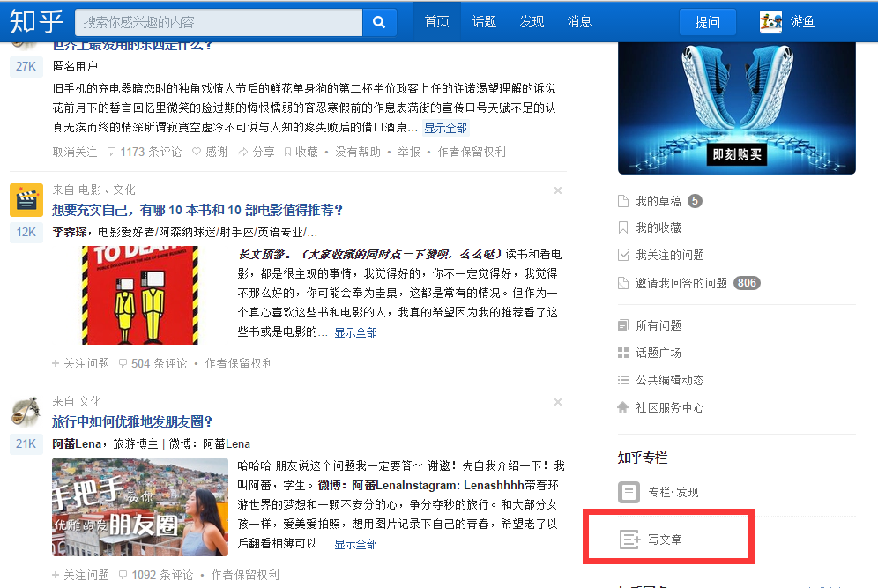This screenshot has width=878, height=588.
Task: Dismiss the 想要充实自己 feed item
Action: tap(558, 190)
